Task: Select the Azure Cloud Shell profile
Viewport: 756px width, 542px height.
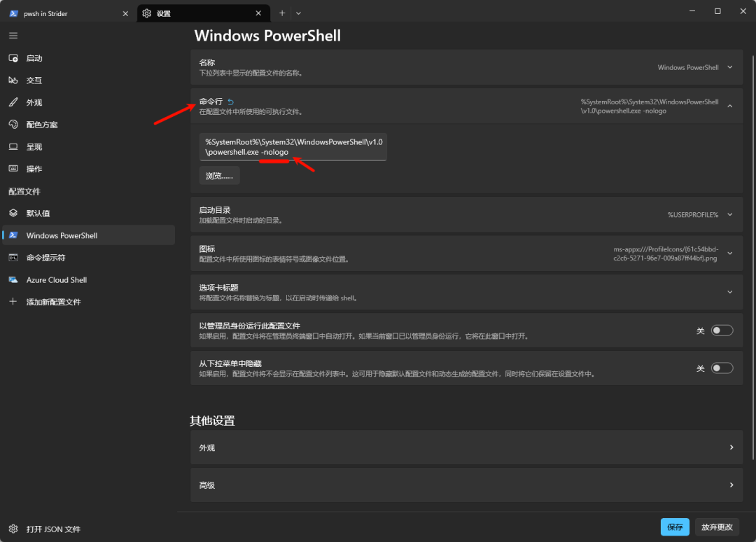Action: pyautogui.click(x=89, y=279)
